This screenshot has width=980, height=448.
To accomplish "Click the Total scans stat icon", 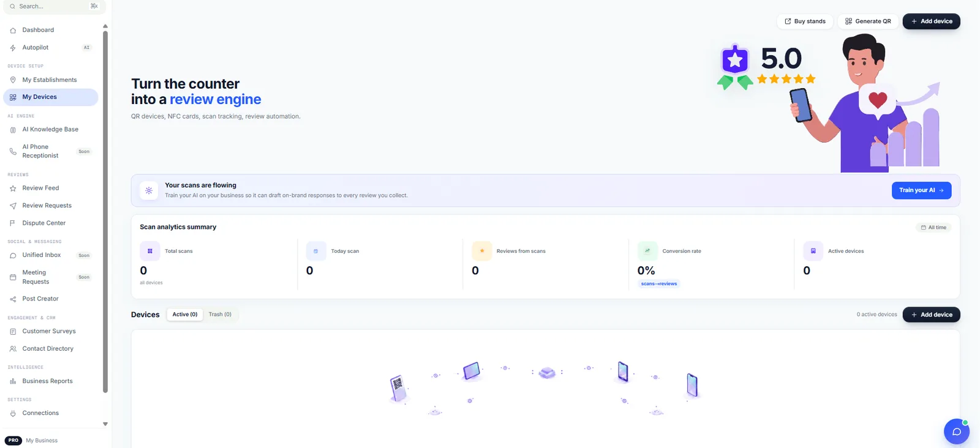I will click(x=150, y=251).
